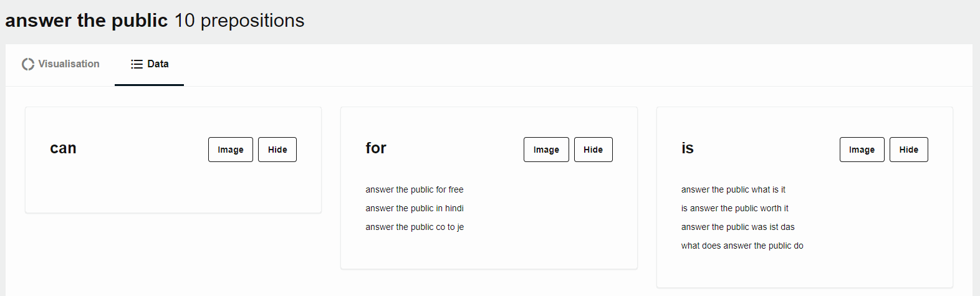Viewport: 980px width, 296px height.
Task: Click the 'can' card heading
Action: click(x=63, y=148)
